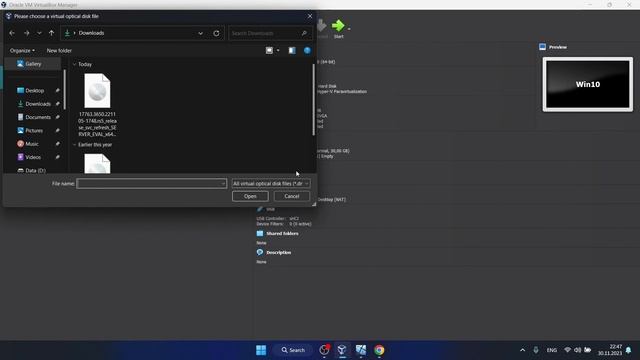Select the SERVER_EVAL x64 ISO file

(x=97, y=105)
